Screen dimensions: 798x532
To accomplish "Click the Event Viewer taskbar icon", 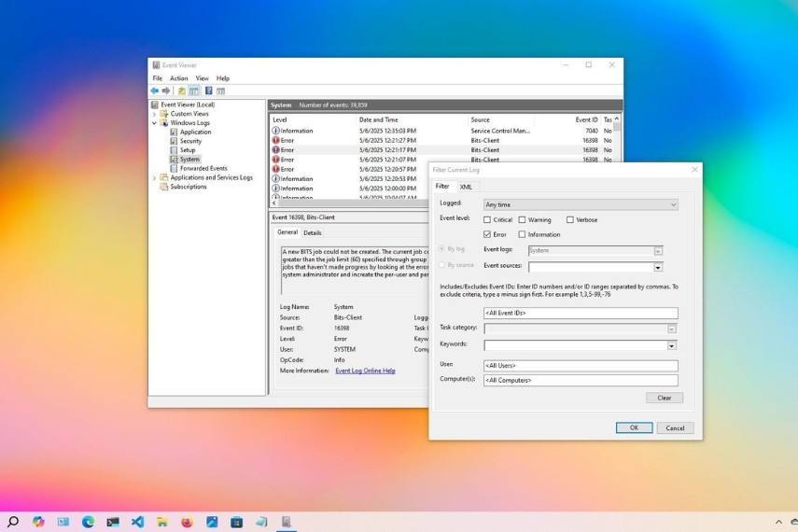I will point(286,522).
